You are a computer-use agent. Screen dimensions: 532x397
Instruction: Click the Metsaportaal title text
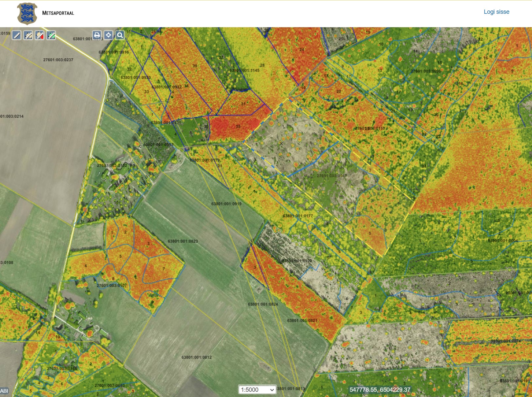click(x=58, y=13)
